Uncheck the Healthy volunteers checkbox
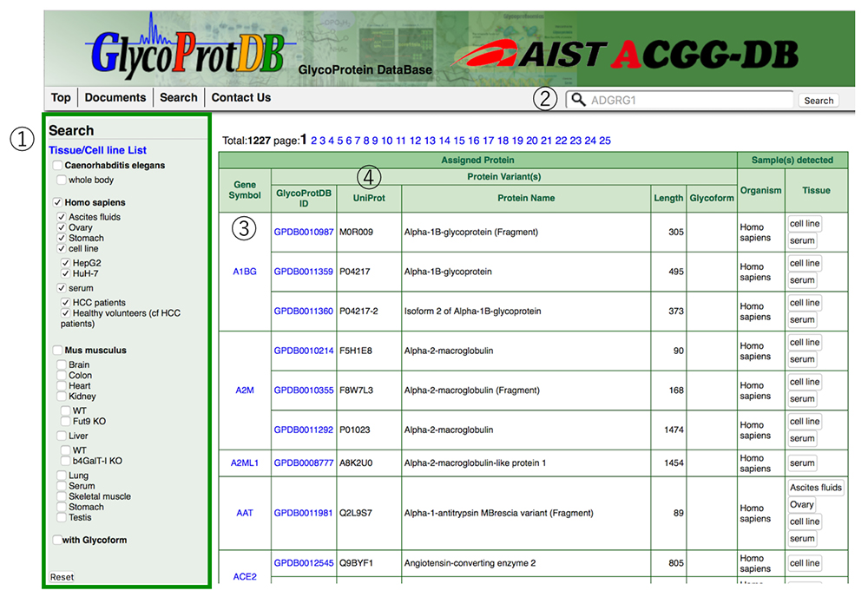Image resolution: width=868 pixels, height=597 pixels. [65, 313]
